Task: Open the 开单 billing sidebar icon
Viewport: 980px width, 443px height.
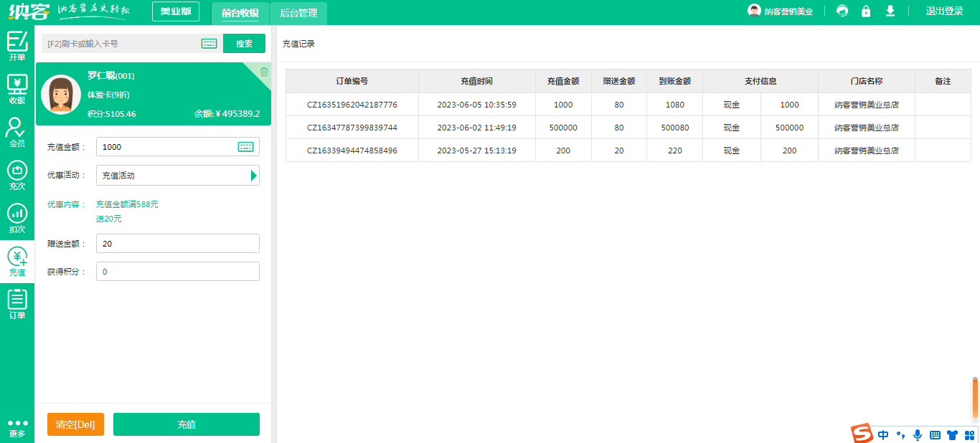Action: coord(17,46)
